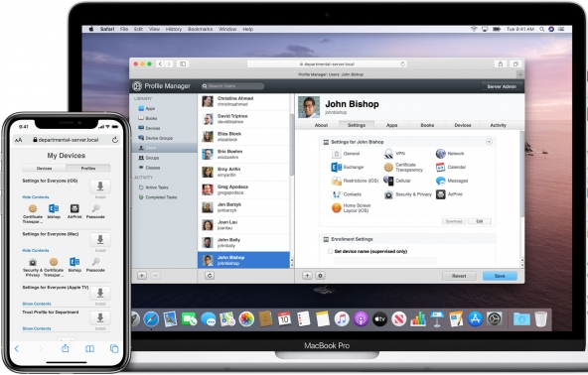Install Settings for Everyone (iOS) profile on iPhone

click(x=100, y=187)
